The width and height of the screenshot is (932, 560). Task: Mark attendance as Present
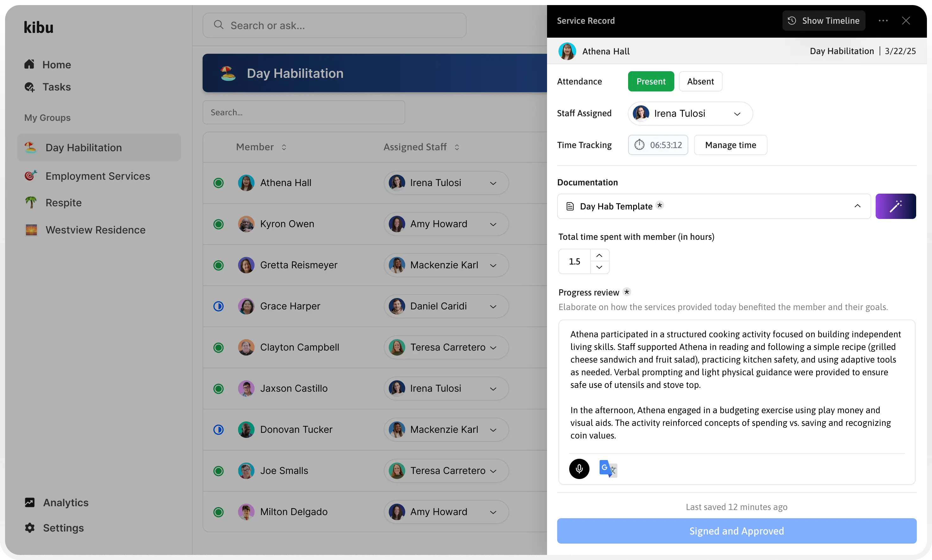coord(651,82)
